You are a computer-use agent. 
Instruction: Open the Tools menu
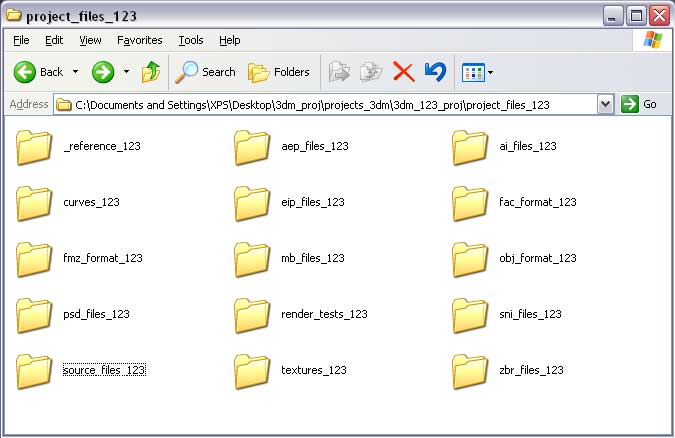tap(190, 40)
